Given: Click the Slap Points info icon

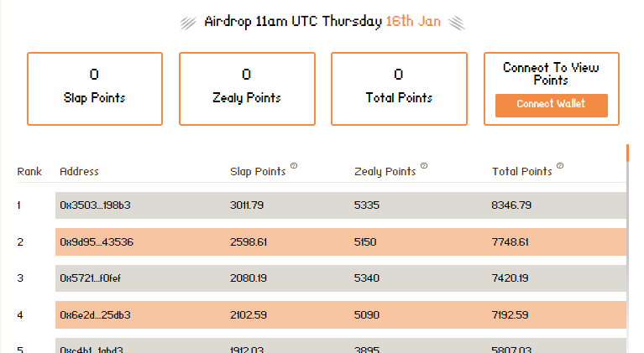Looking at the screenshot, I should coord(294,166).
